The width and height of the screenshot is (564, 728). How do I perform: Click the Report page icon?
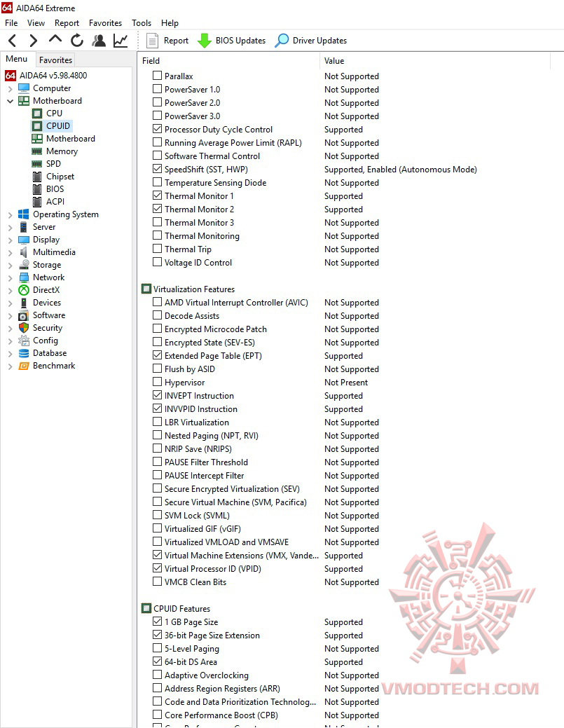[x=152, y=41]
